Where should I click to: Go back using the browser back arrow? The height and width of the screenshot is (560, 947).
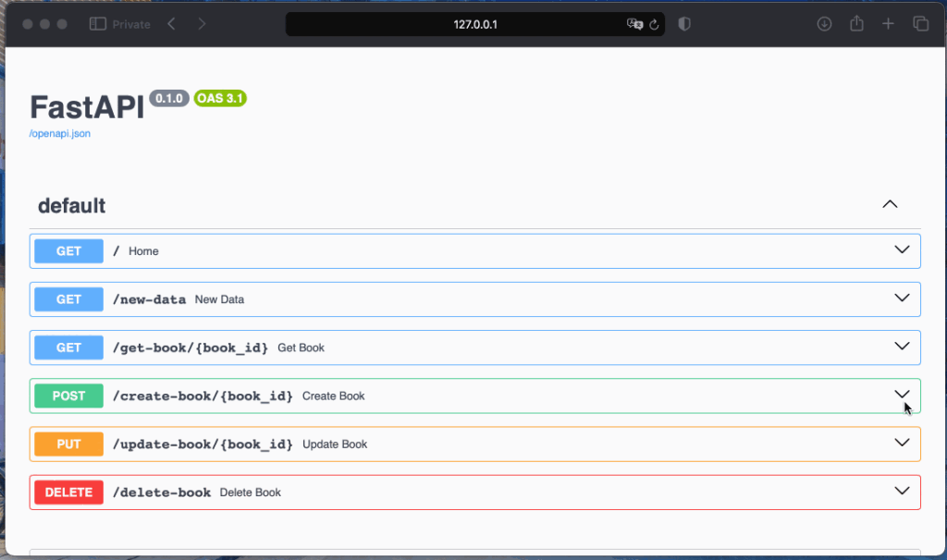pos(171,24)
